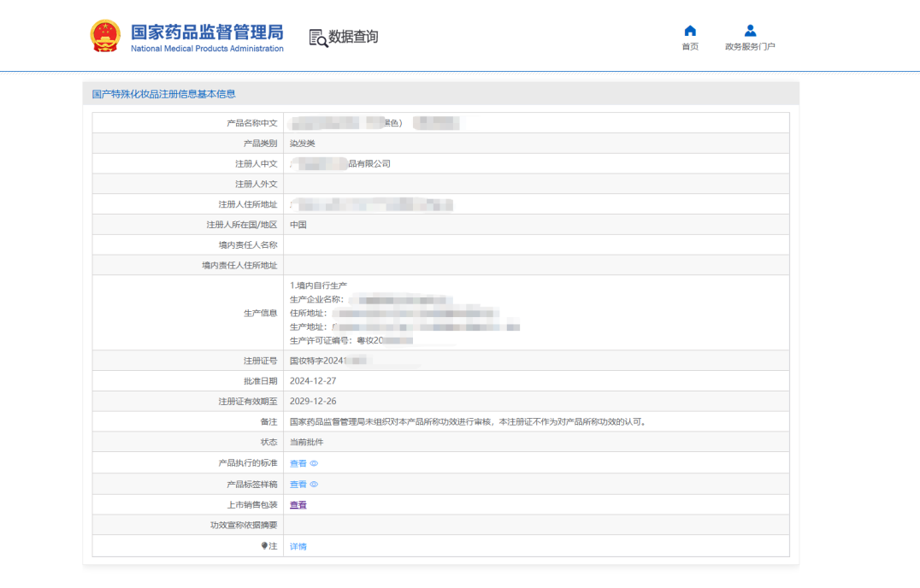Screen dimensions: 920x588
Task: View 产品执行的标准 via 查看 link
Action: point(298,463)
